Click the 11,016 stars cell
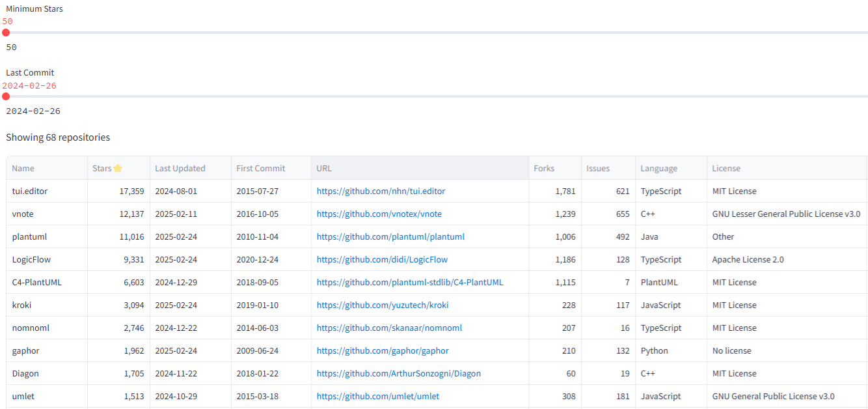This screenshot has width=868, height=409. 119,237
